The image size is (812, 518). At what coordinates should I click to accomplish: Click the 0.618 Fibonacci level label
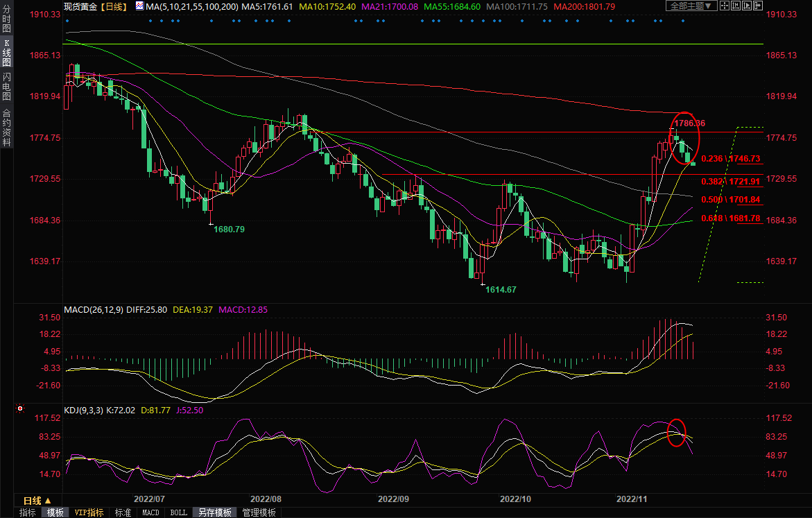tap(730, 218)
